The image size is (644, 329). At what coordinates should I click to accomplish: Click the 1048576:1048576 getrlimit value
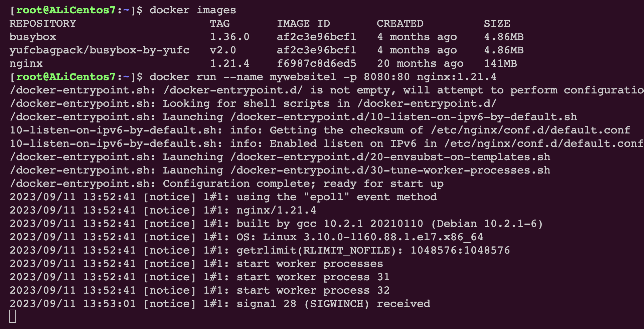460,251
